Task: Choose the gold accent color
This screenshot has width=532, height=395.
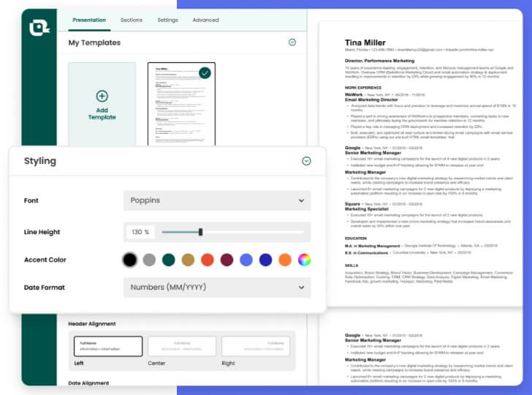Action: click(x=188, y=260)
